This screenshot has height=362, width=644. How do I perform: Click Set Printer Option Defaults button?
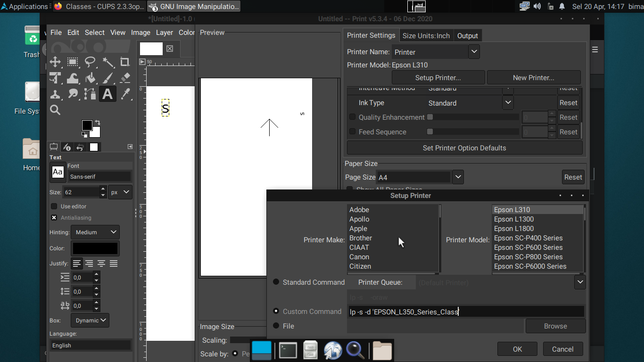point(464,148)
